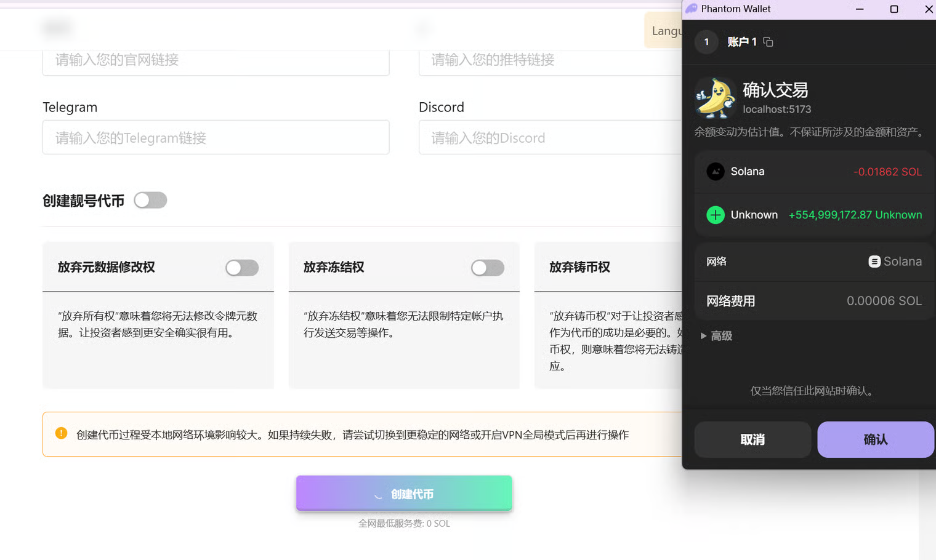
Task: Click the Telegram link input field
Action: (x=216, y=137)
